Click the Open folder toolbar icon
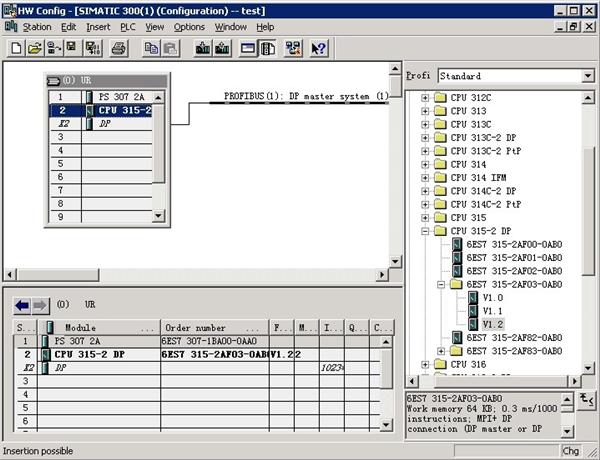This screenshot has width=600, height=460. tap(35, 49)
